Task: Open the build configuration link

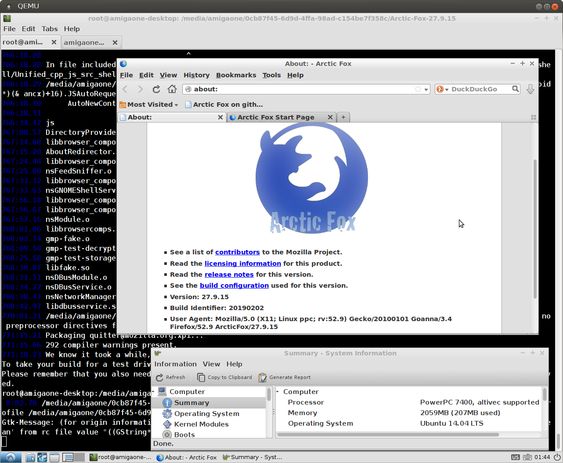Action: point(234,286)
